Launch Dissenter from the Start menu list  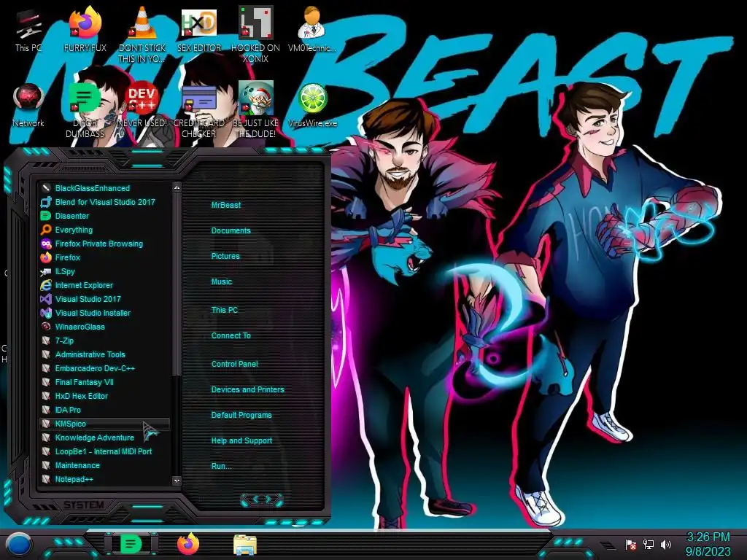(105, 216)
